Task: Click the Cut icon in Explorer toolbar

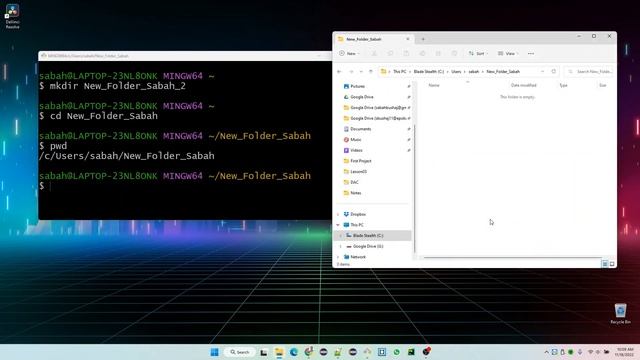Action: pos(374,53)
